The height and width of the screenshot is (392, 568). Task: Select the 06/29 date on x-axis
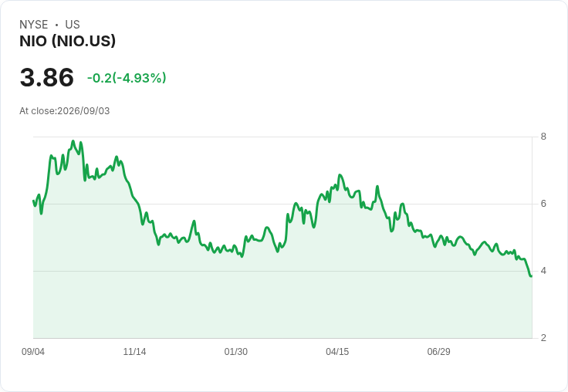pyautogui.click(x=438, y=351)
